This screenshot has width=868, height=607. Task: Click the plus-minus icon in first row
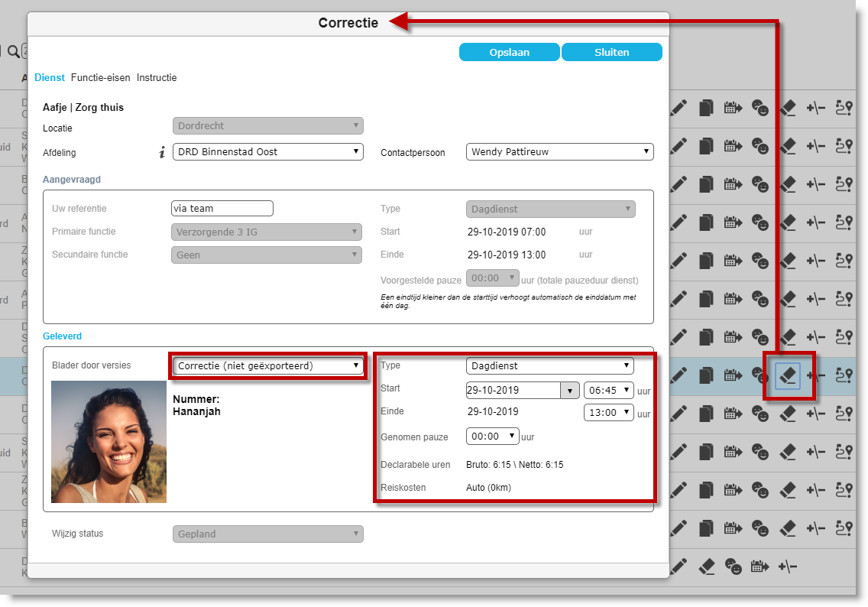(815, 108)
